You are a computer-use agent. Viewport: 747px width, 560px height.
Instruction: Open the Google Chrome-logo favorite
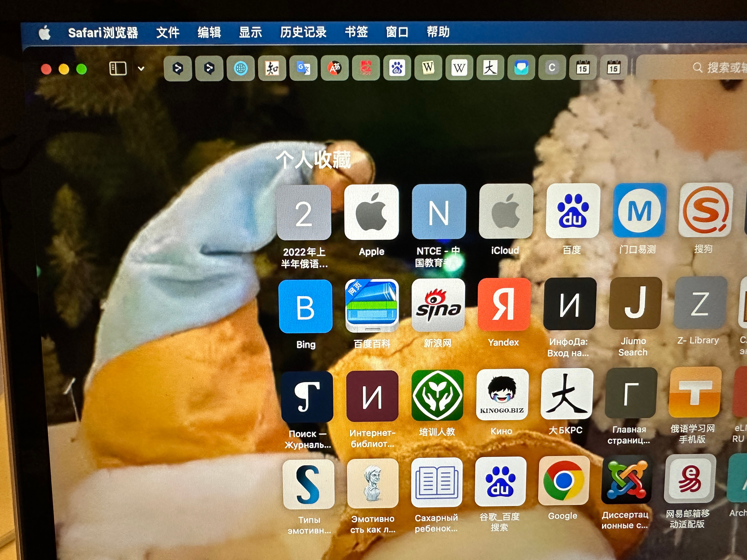coord(564,481)
